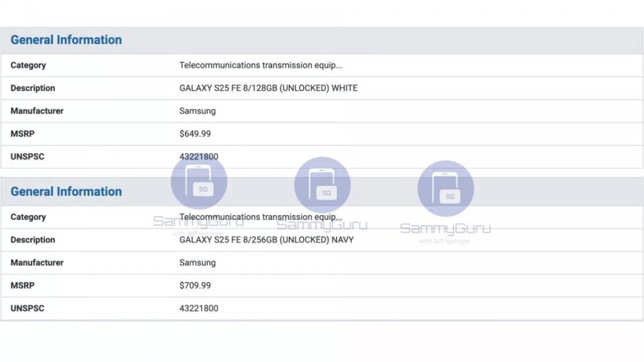Click the rightmost SammyGuru watermark text

tap(446, 229)
